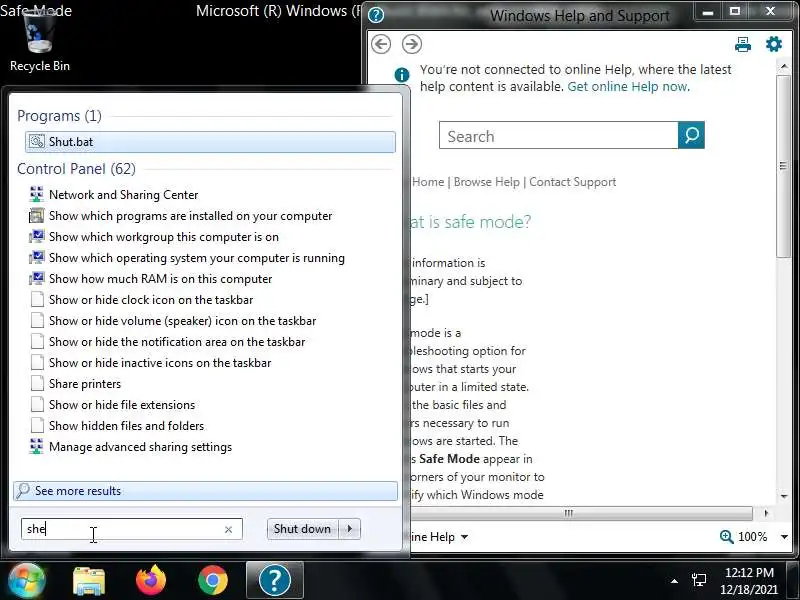Click the print icon in Help window
This screenshot has width=800, height=600.
point(743,44)
